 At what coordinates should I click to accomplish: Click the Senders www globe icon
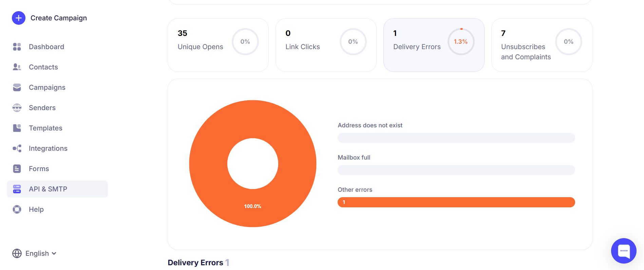17,108
